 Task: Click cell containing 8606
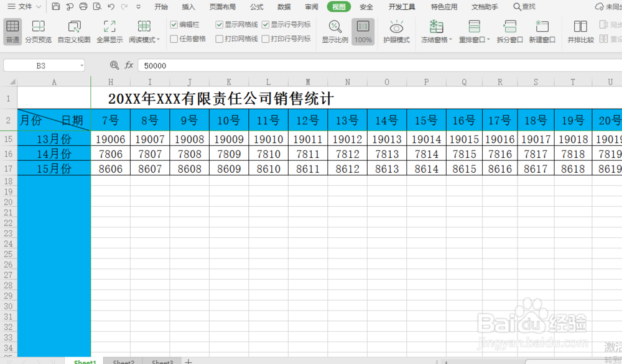pos(111,169)
